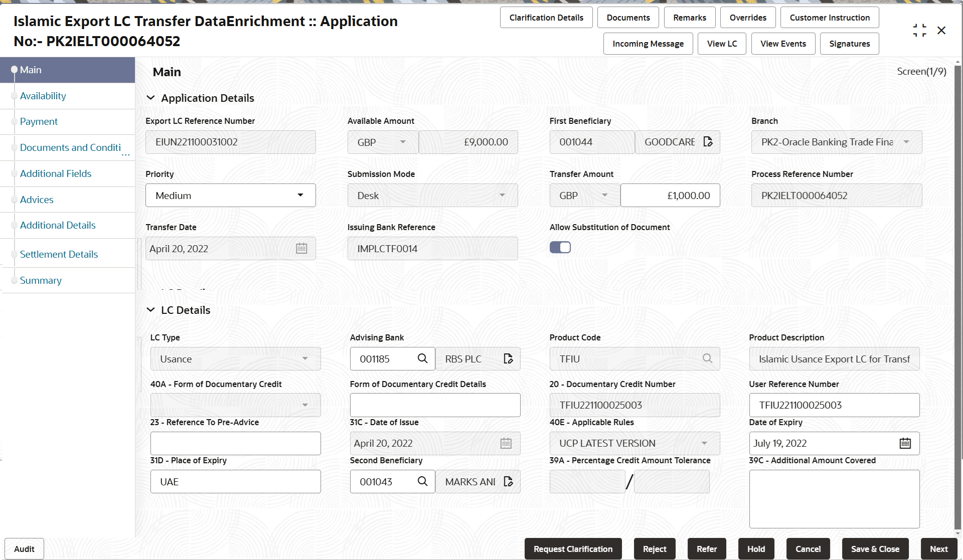Collapse the LC Details section
The image size is (963, 560).
(x=150, y=310)
